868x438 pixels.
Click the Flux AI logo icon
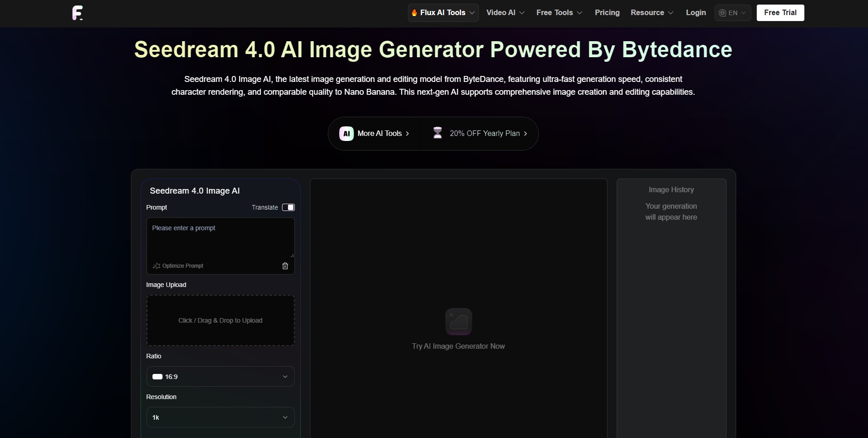tap(77, 13)
